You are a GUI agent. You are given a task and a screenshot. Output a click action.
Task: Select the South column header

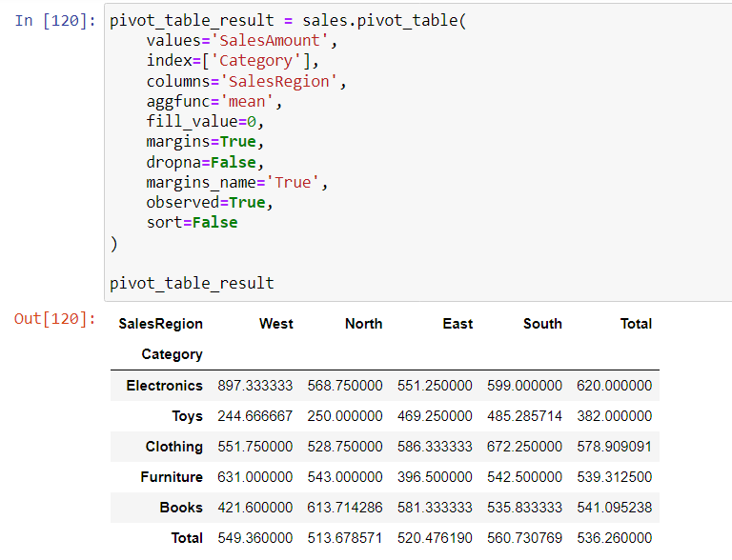pos(542,324)
